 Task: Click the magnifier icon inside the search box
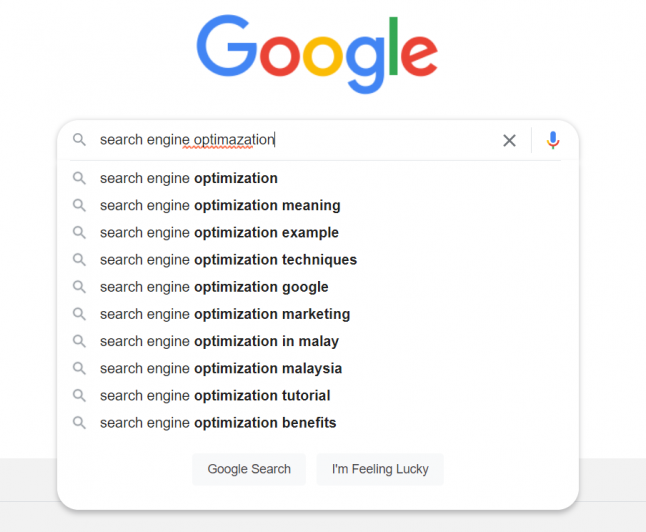click(x=79, y=140)
